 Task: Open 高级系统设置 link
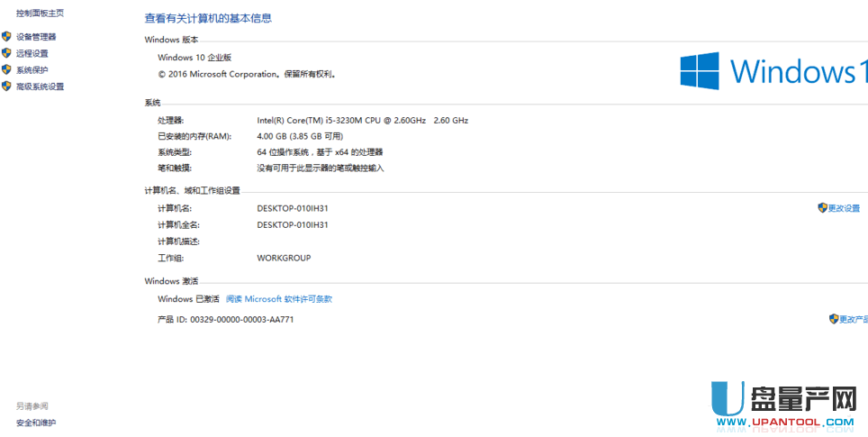coord(40,87)
